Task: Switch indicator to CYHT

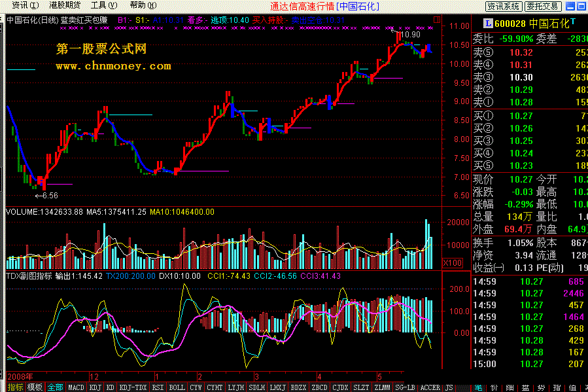Action: tap(215, 387)
